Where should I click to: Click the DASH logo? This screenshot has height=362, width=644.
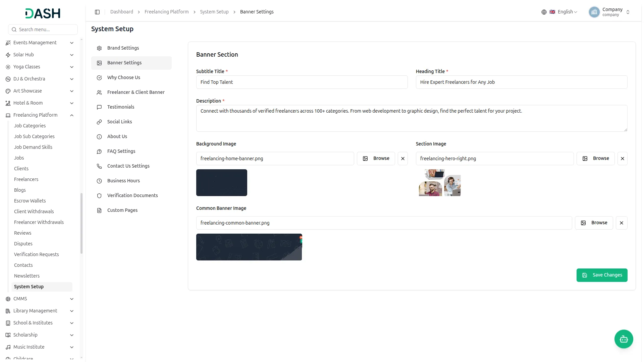43,13
